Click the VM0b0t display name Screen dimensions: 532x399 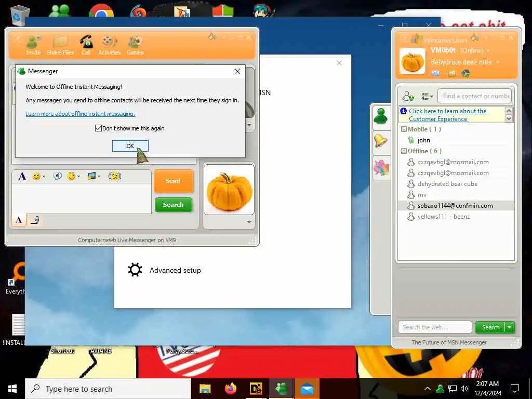pos(443,50)
